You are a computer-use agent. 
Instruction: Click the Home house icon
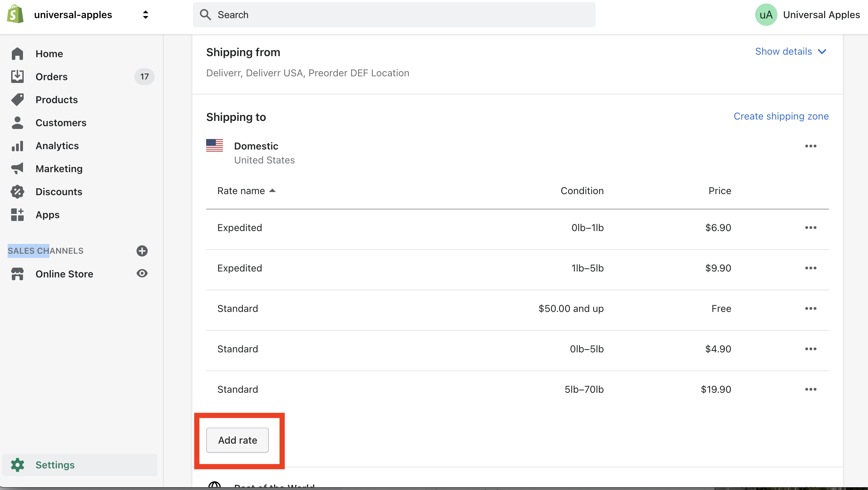(17, 54)
